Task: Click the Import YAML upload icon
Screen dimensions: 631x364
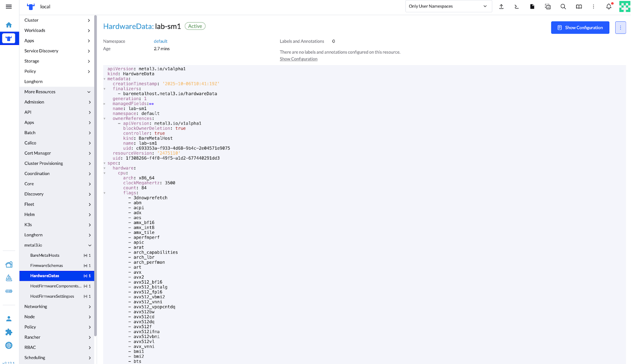Action: click(501, 7)
